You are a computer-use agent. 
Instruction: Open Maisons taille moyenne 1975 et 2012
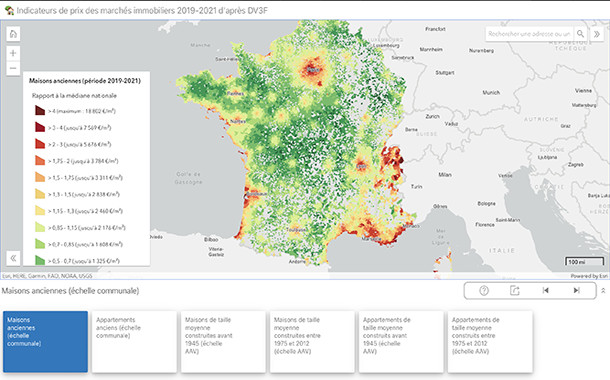click(312, 341)
